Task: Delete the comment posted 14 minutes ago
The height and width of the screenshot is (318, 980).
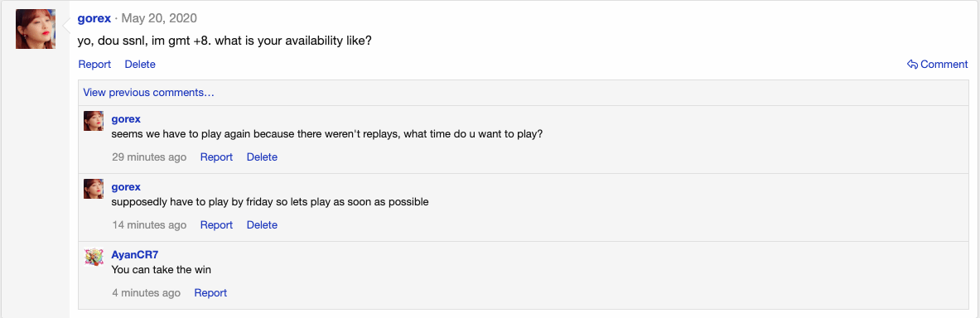Action: click(x=262, y=225)
